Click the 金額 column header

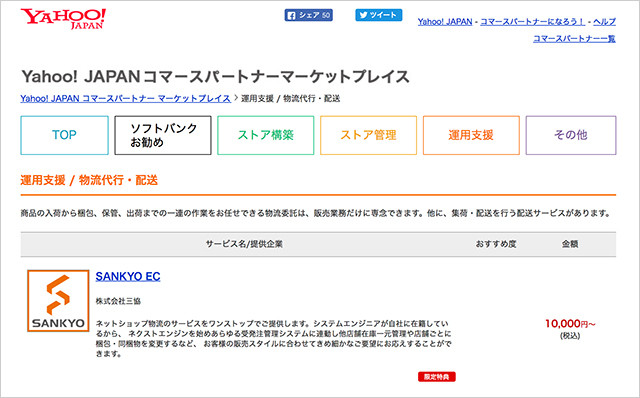click(x=570, y=244)
